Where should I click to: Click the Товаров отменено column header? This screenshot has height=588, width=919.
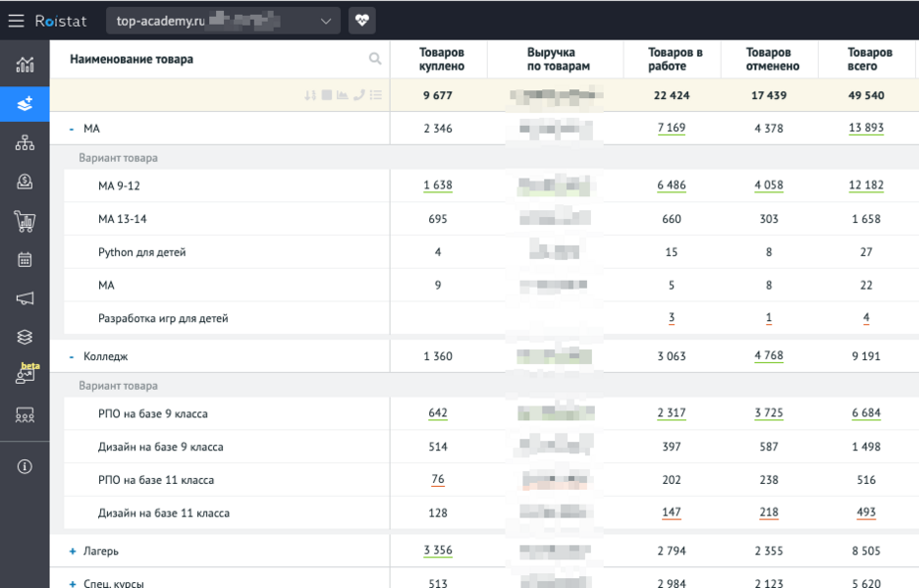tap(768, 59)
